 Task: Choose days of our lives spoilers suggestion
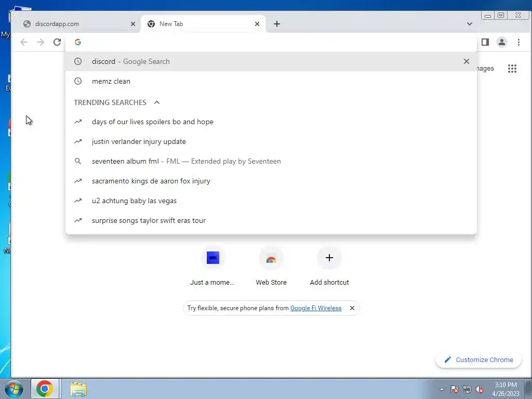point(271,122)
